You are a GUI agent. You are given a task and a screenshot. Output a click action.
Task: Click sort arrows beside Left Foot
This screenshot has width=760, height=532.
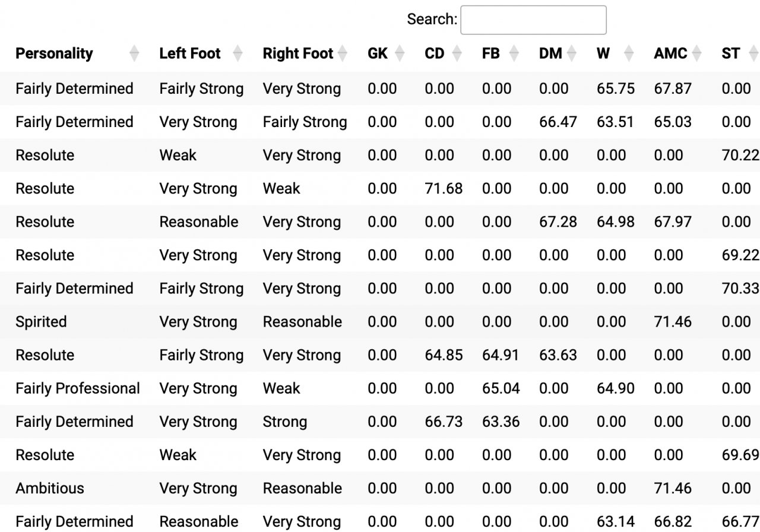237,53
